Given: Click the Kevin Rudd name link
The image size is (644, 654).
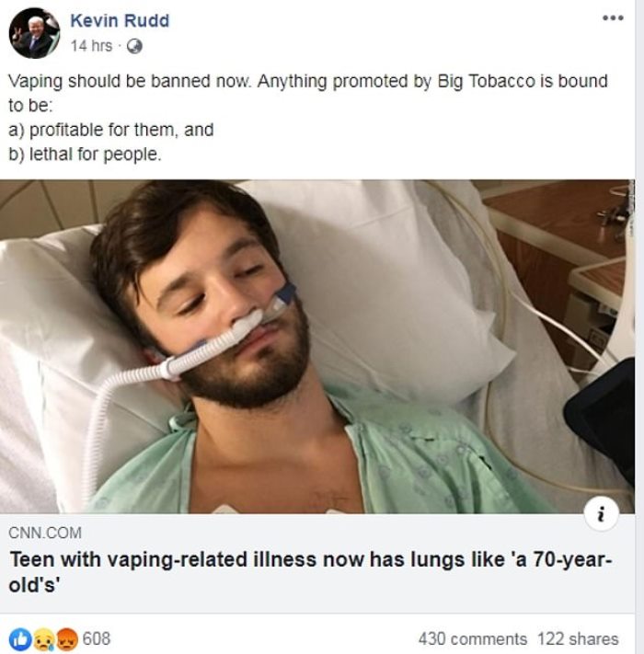Looking at the screenshot, I should [x=120, y=20].
